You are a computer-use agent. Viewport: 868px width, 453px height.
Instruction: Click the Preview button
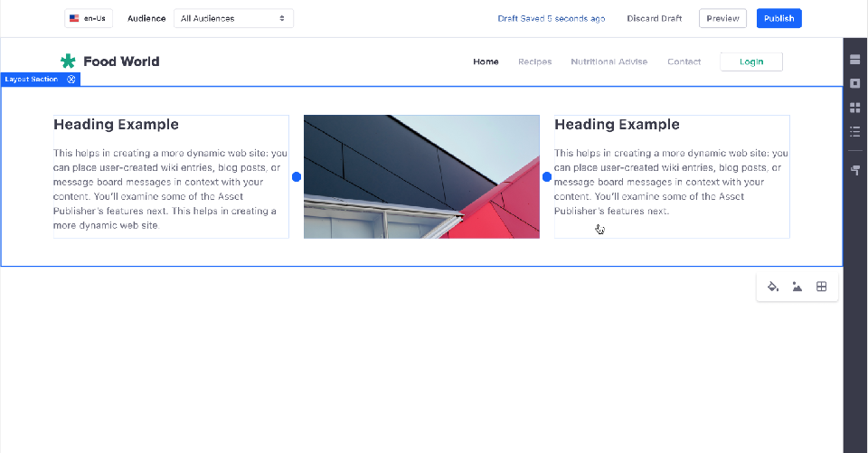pyautogui.click(x=722, y=18)
